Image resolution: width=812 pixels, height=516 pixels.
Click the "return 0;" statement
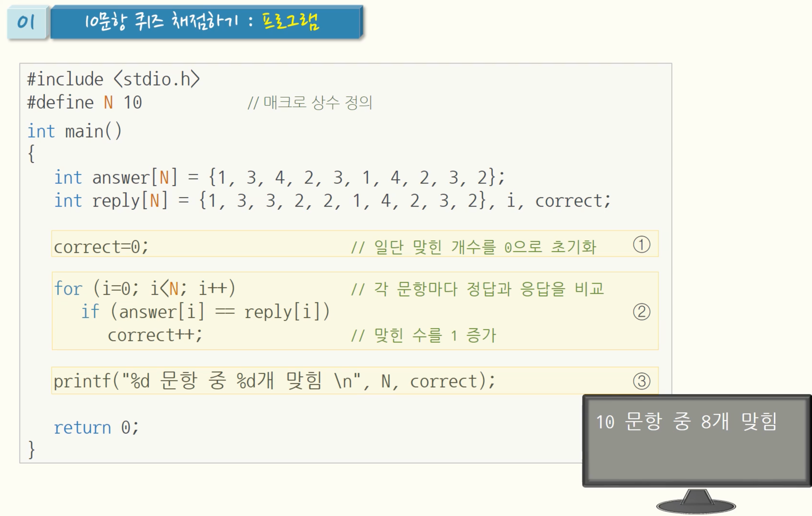(x=96, y=428)
